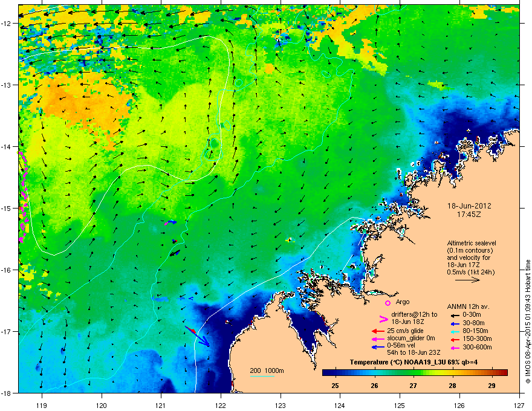Select the red 25 cm/s glide arrow

378,331
